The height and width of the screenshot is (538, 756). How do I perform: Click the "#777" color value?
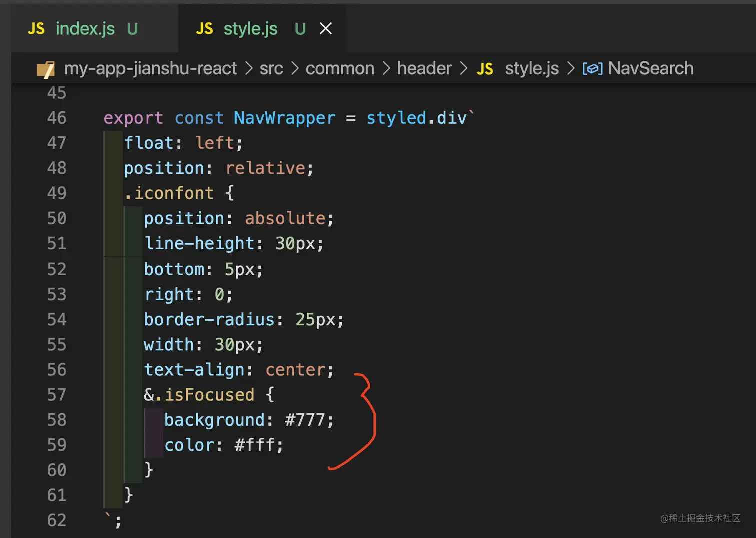(305, 420)
